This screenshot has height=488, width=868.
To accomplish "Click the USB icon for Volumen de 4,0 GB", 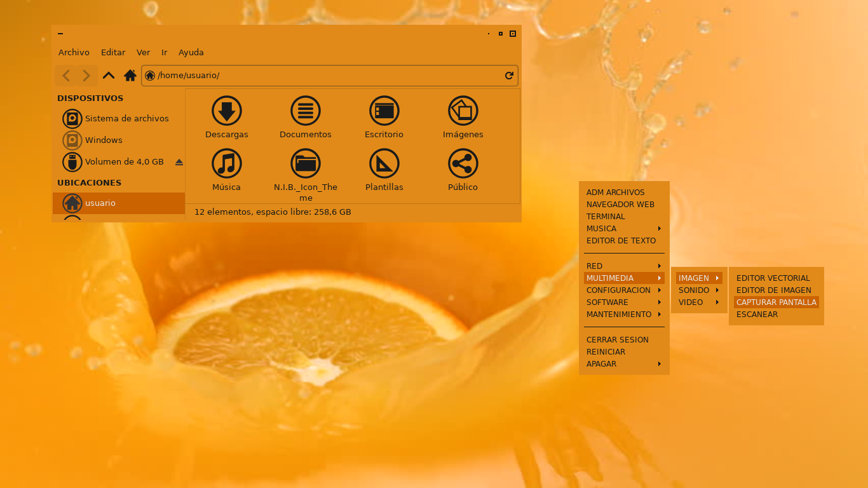I will point(72,162).
